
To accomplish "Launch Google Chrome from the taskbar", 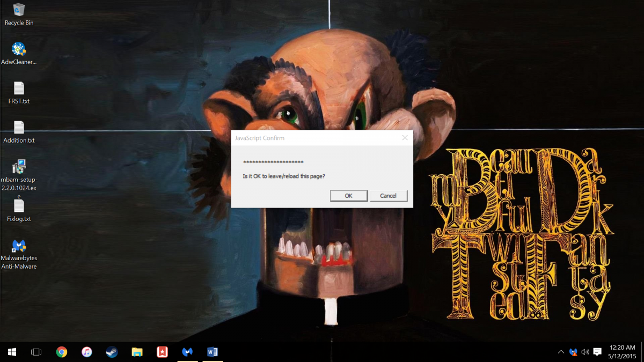I will point(62,352).
